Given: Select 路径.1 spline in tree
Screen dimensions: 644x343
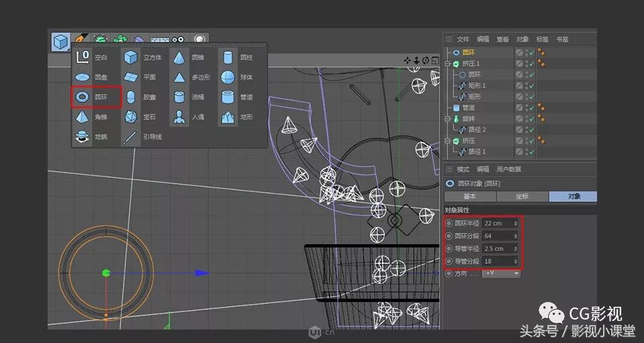Looking at the screenshot, I should point(477,152).
